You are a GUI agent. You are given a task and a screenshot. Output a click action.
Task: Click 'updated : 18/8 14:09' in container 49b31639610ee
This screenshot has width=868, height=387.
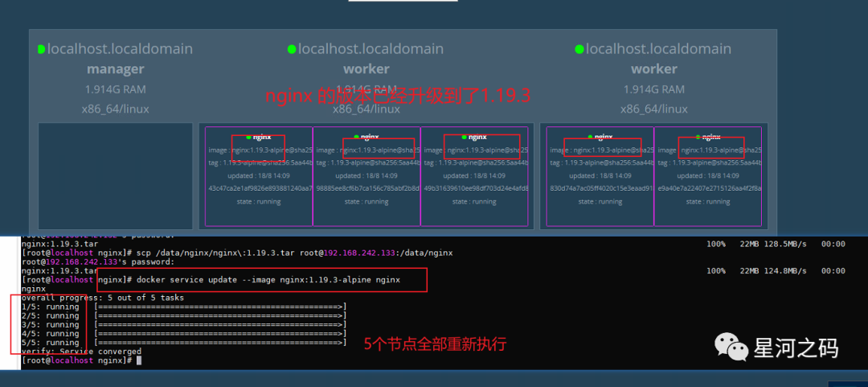474,175
